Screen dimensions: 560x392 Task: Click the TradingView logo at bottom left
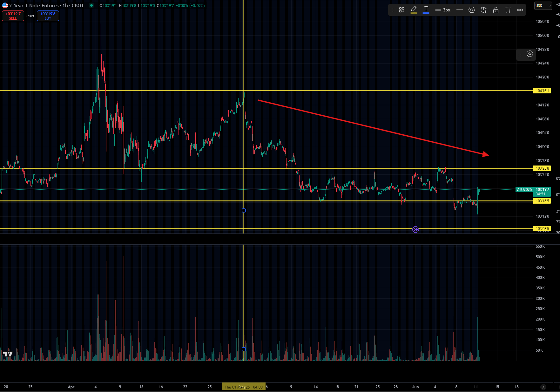click(x=8, y=354)
